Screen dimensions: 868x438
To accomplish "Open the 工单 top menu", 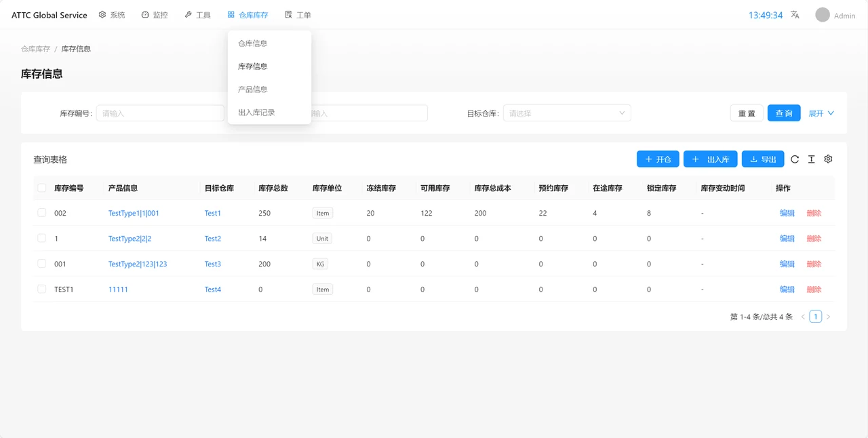I will [298, 15].
